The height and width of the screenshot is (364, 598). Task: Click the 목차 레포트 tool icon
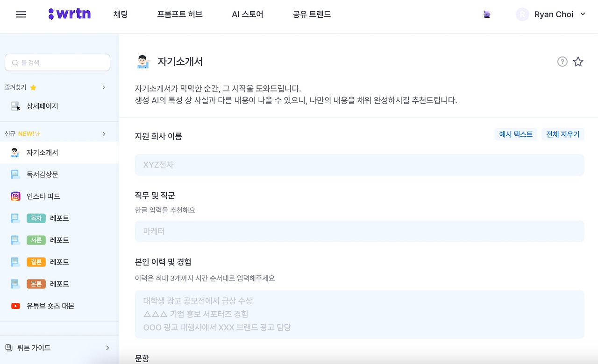15,218
